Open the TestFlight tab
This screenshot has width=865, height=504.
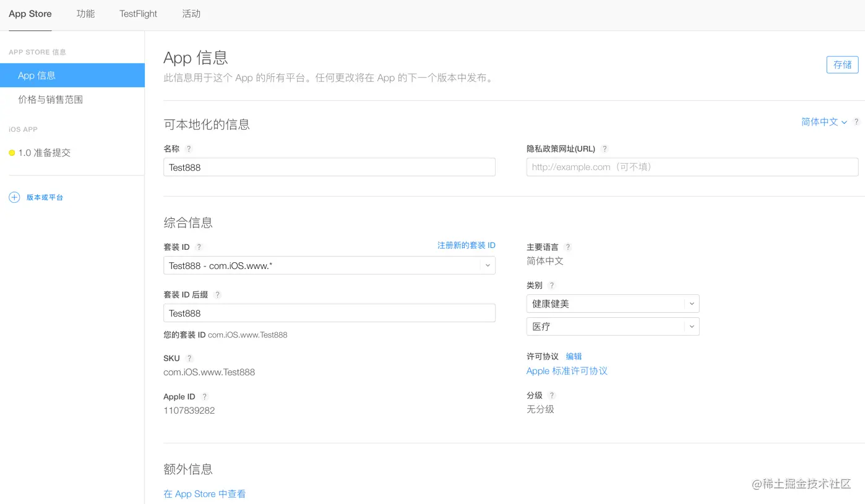(x=138, y=14)
